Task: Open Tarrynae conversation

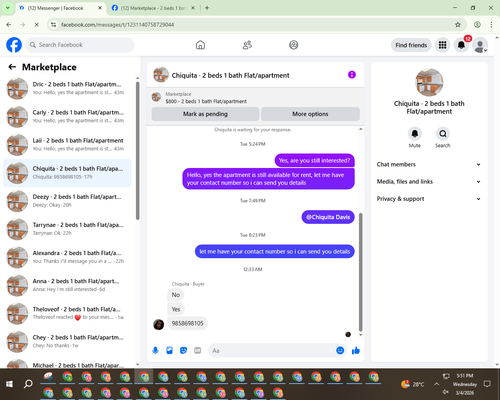Action: (67, 229)
